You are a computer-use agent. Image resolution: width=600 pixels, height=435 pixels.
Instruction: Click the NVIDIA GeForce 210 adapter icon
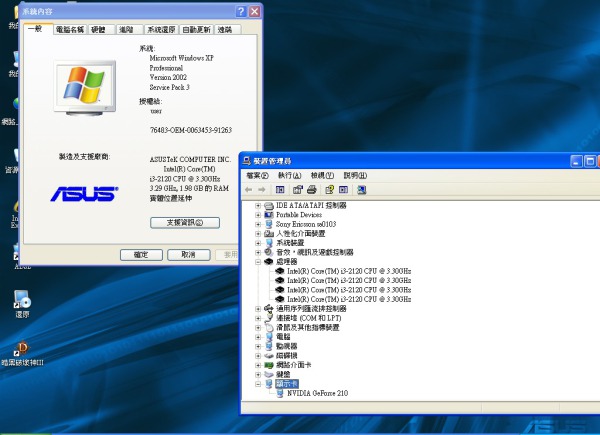(280, 393)
